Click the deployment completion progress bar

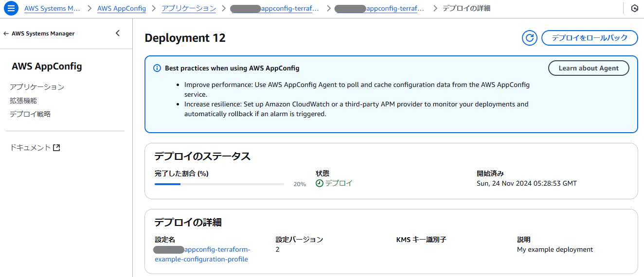[x=219, y=184]
